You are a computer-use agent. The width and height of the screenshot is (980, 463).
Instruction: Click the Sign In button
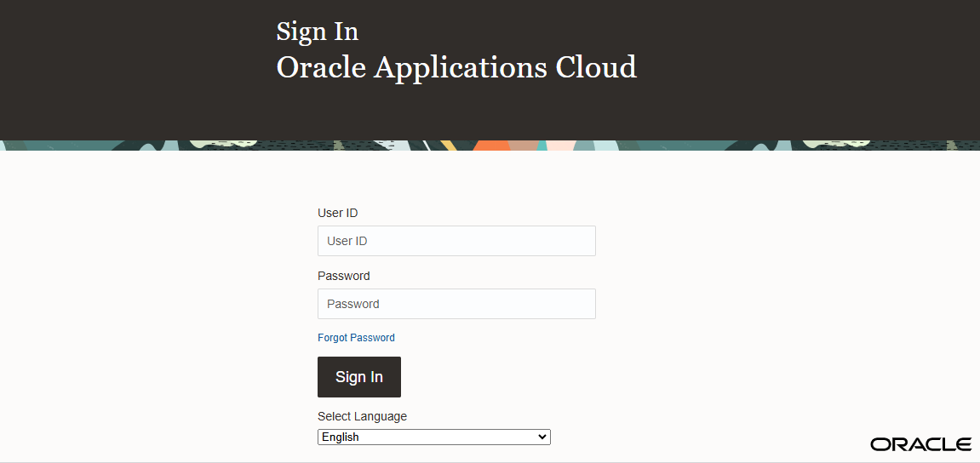359,377
